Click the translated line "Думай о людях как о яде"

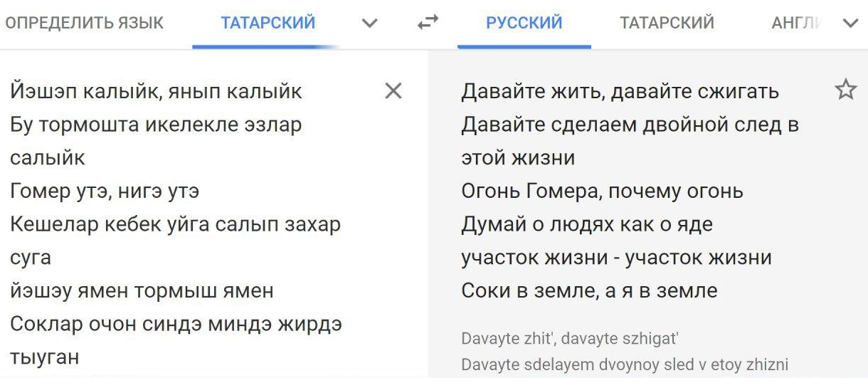pos(587,224)
